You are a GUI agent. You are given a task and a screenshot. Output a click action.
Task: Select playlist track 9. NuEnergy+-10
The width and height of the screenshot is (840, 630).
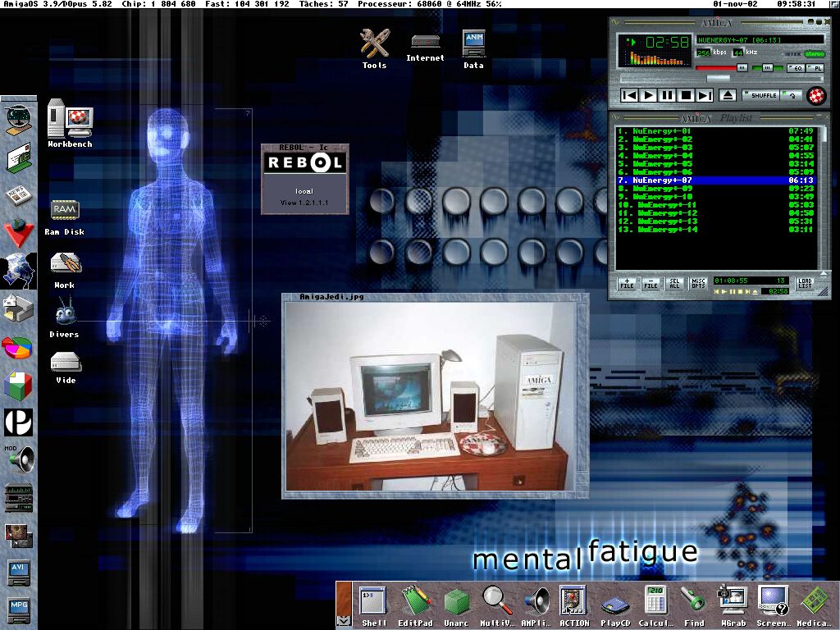(x=715, y=197)
